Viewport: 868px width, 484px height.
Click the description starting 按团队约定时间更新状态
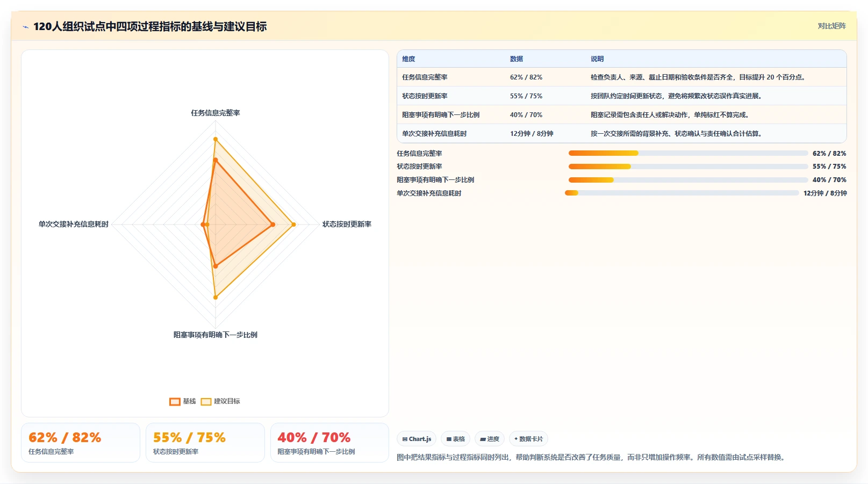pos(677,96)
